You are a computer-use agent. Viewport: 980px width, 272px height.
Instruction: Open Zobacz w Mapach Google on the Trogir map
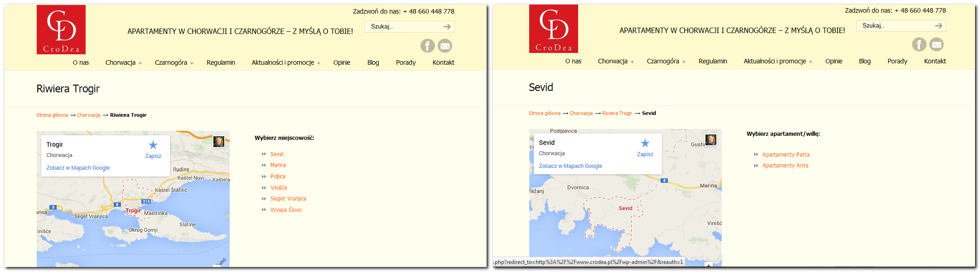pyautogui.click(x=78, y=168)
